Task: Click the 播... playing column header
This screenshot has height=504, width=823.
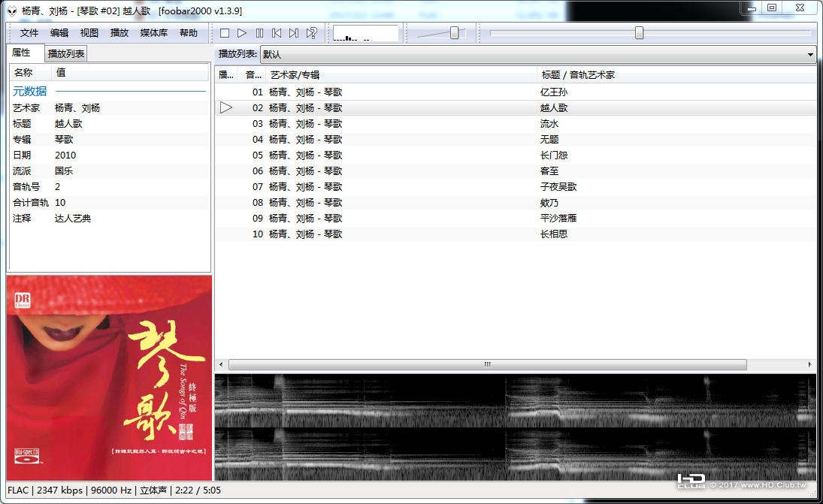Action: [226, 75]
